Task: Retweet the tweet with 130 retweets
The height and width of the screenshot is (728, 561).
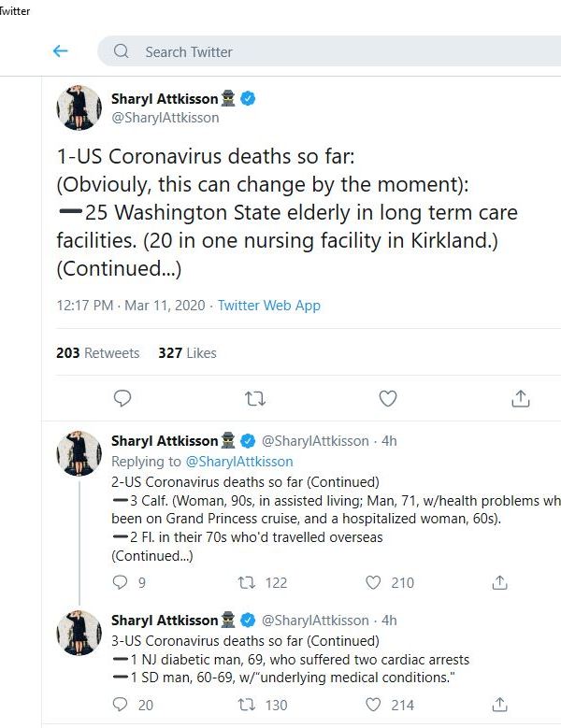Action: 248,705
